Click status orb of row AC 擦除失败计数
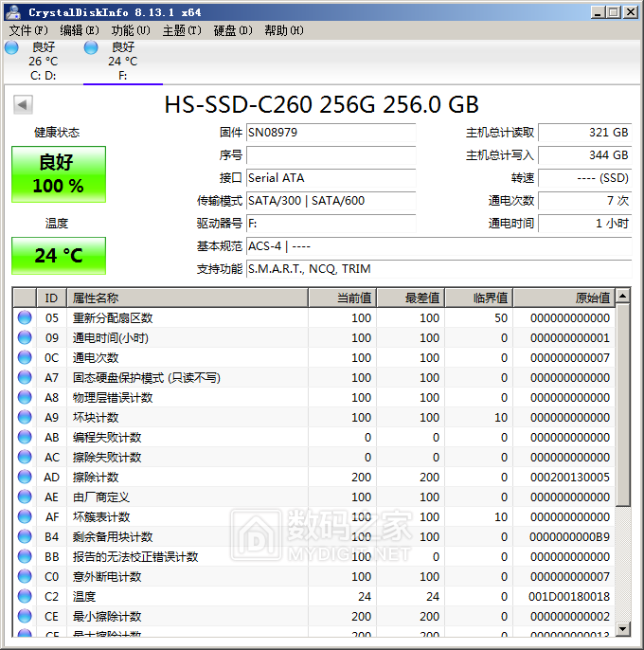This screenshot has width=644, height=650. 25,458
